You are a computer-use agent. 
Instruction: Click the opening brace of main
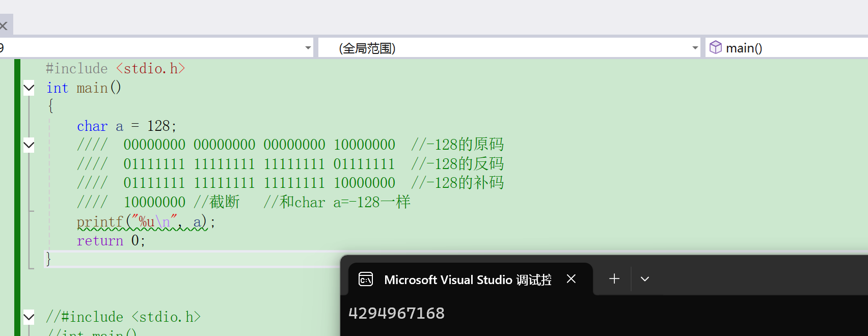point(50,106)
